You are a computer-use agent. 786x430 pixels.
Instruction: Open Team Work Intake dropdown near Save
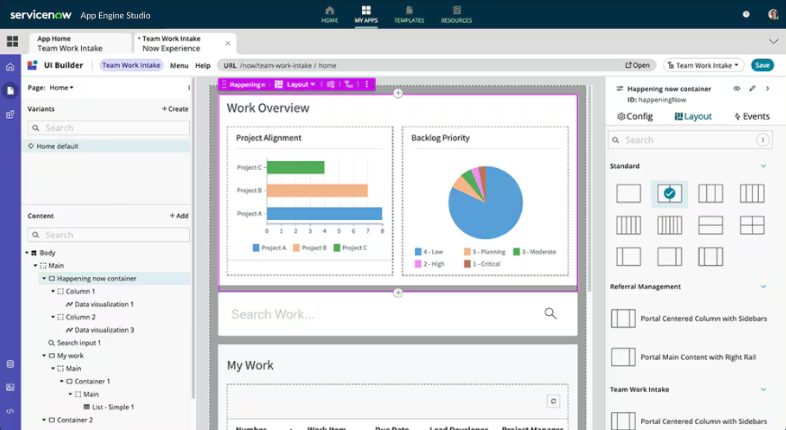(x=703, y=65)
